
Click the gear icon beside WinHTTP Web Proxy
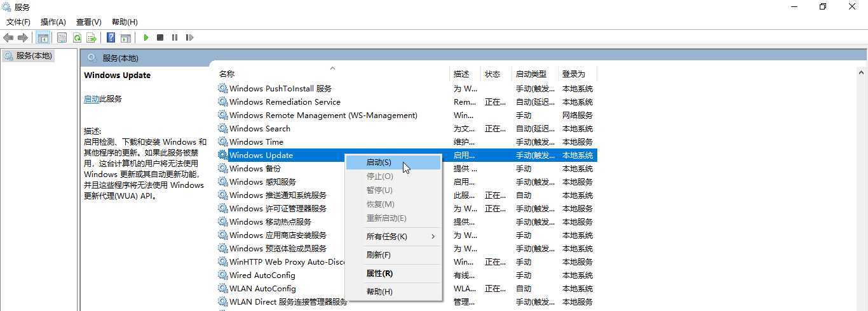(x=222, y=261)
